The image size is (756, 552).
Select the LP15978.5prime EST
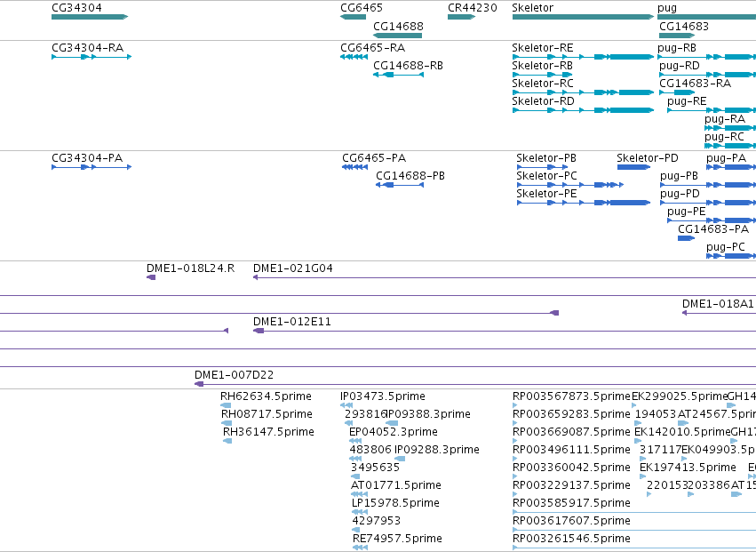(360, 512)
